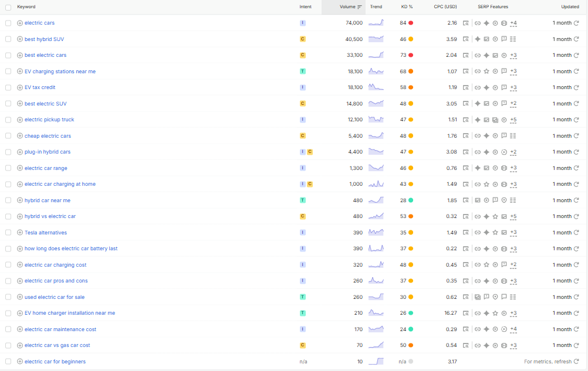Expand +3 SERP features for best electric cars
The width and height of the screenshot is (588, 371).
(513, 56)
